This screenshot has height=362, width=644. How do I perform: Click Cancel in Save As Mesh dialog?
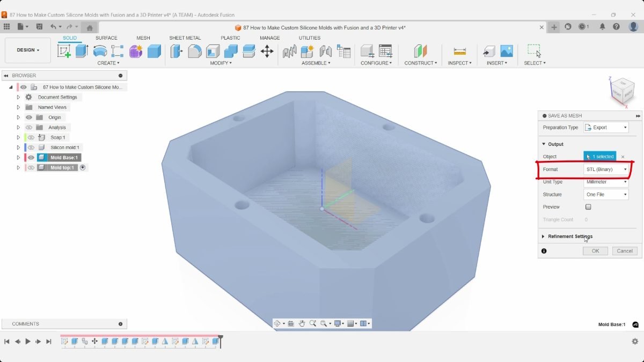(x=625, y=251)
